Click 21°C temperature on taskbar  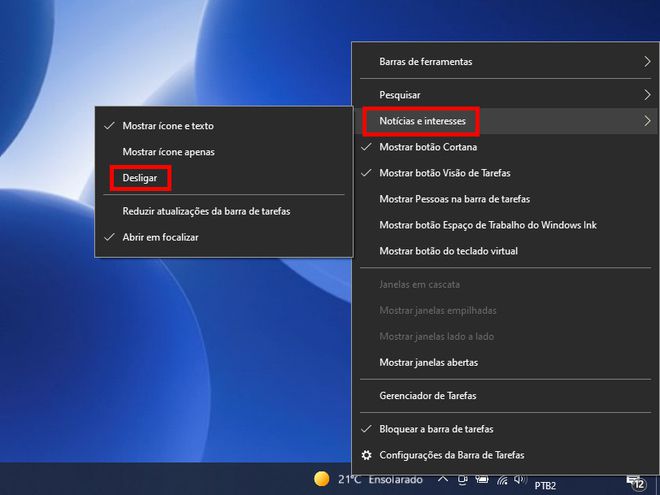[x=349, y=479]
